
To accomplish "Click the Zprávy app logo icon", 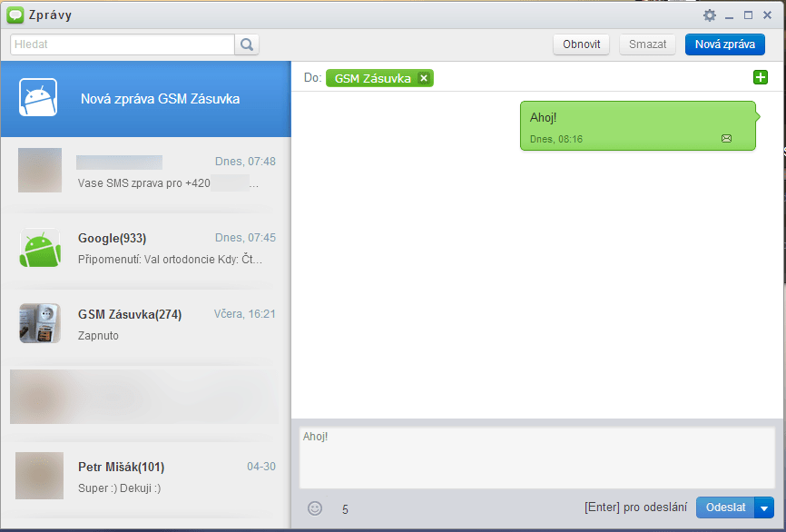I will [15, 15].
